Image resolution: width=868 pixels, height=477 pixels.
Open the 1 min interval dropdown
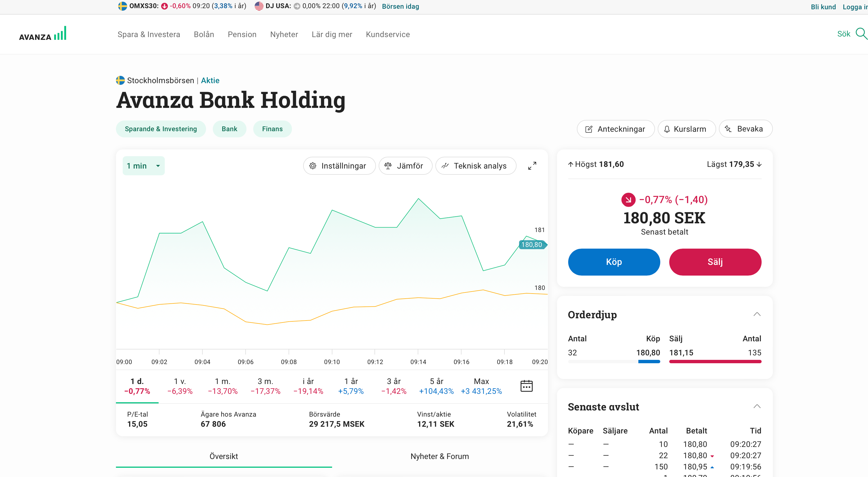(x=143, y=165)
